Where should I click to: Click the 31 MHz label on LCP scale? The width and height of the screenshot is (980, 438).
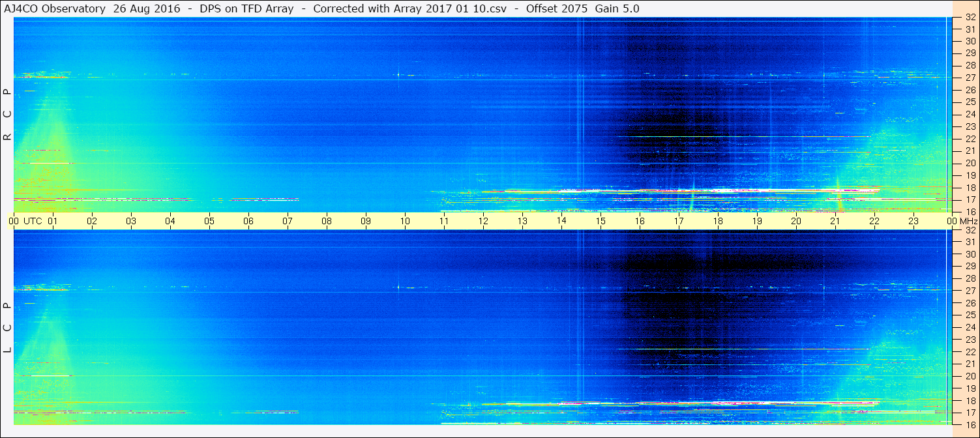(970, 242)
